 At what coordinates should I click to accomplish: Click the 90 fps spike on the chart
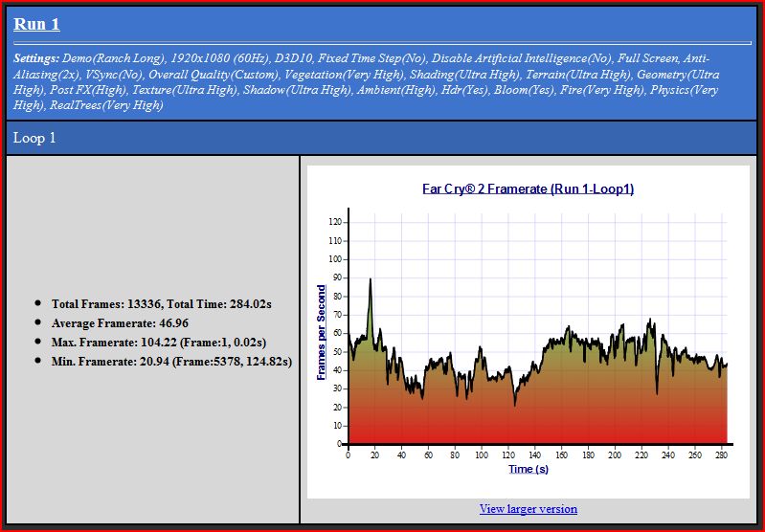coord(371,280)
